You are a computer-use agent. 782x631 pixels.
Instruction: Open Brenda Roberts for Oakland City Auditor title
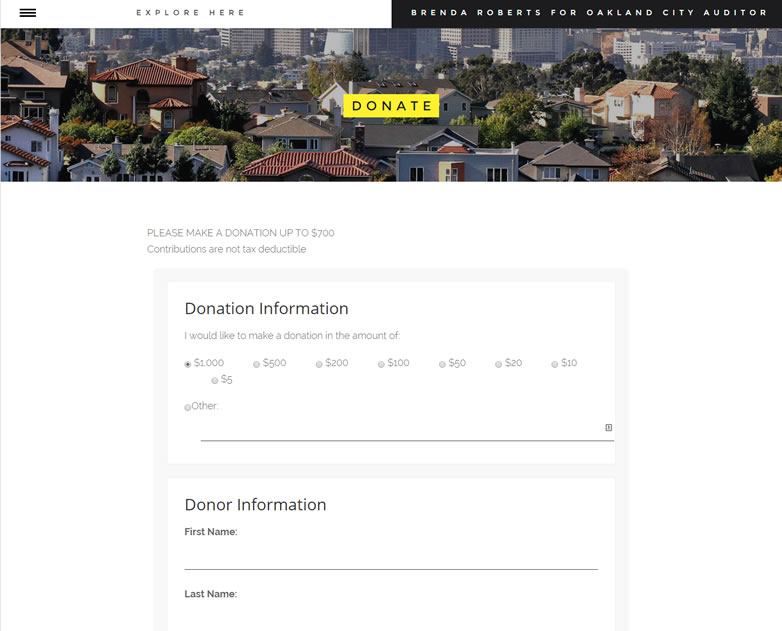click(589, 12)
